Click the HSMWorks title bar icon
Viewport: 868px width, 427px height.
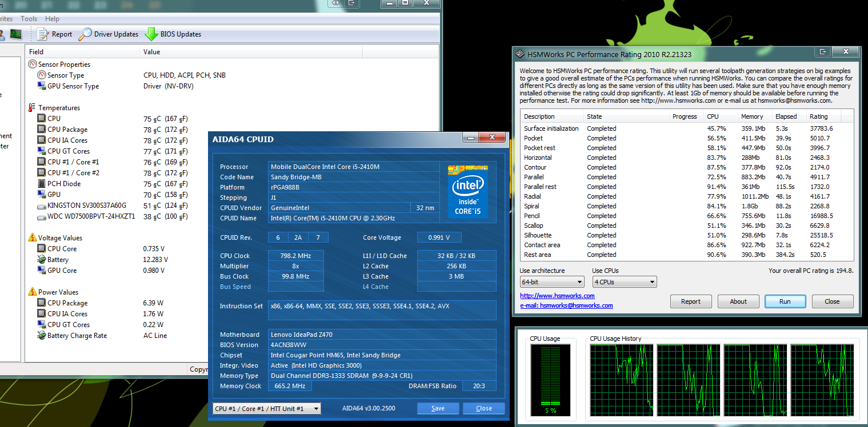pos(520,54)
